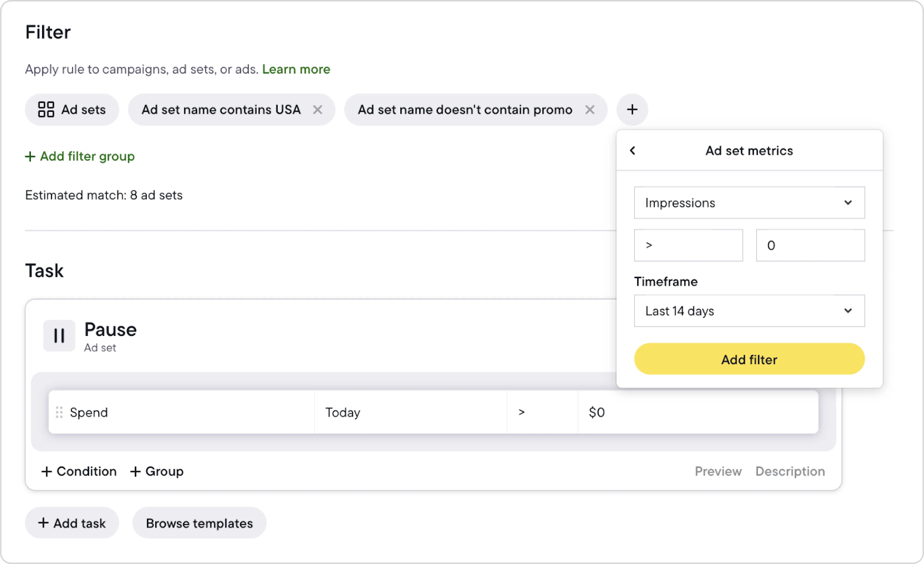This screenshot has width=924, height=564.
Task: Click the Pause task icon
Action: [59, 335]
